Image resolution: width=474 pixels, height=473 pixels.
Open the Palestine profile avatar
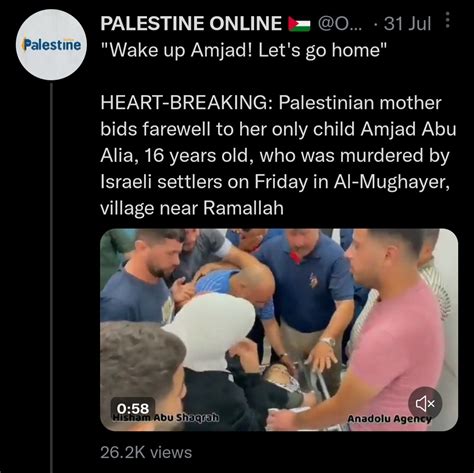tap(51, 45)
